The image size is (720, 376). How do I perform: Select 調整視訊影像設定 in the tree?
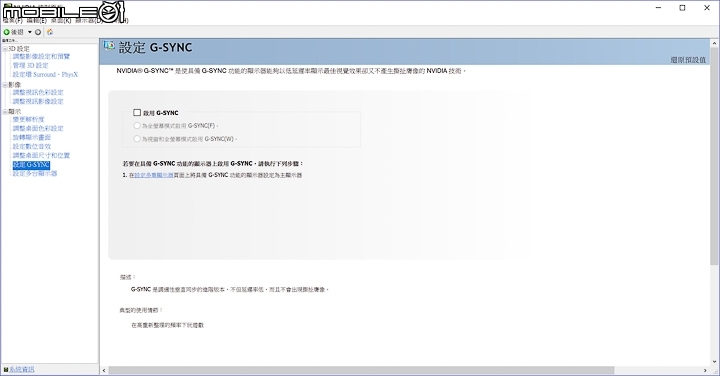coord(38,101)
